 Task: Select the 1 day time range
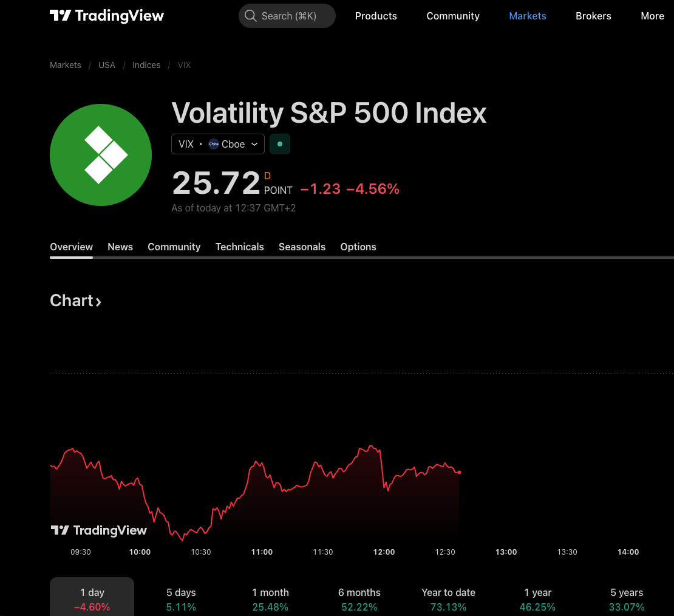point(92,599)
